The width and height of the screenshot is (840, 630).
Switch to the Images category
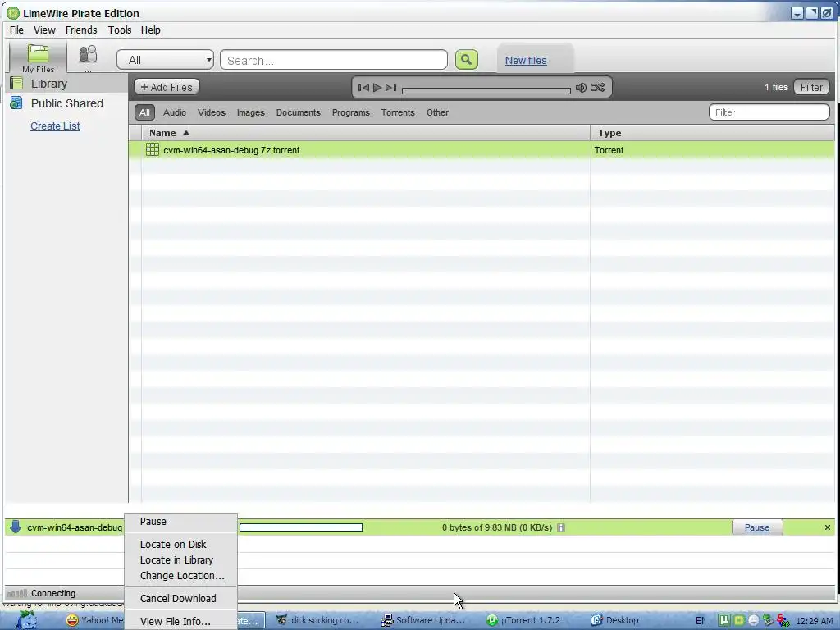click(251, 112)
